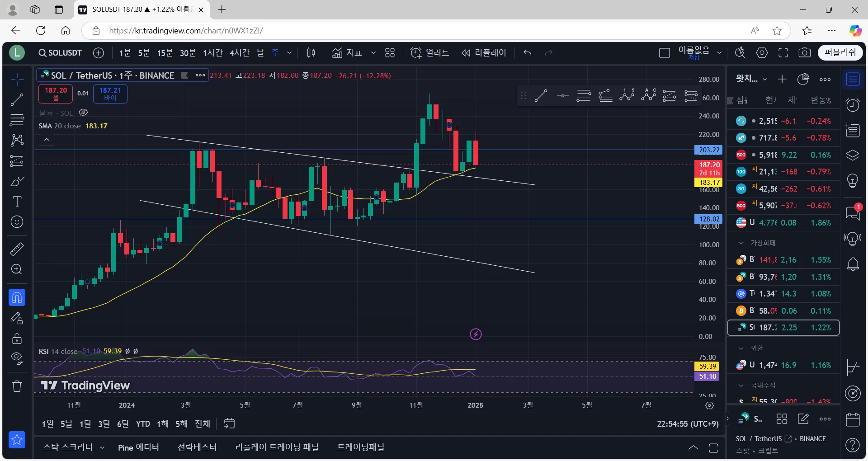Screen dimensions: 868x461
Task: Collapse the indicator legend chevron
Action: [47, 140]
